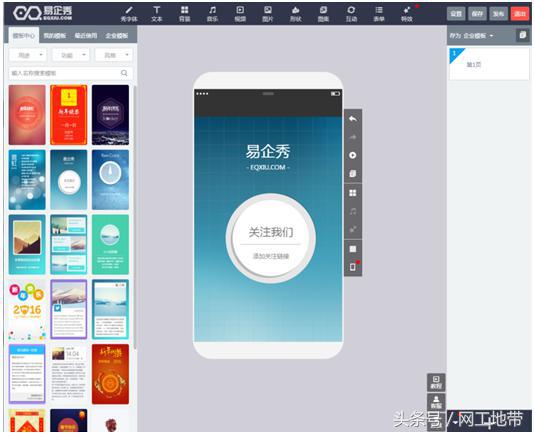Open the 形状 shapes tool
Image resolution: width=534 pixels, height=434 pixels.
click(296, 14)
